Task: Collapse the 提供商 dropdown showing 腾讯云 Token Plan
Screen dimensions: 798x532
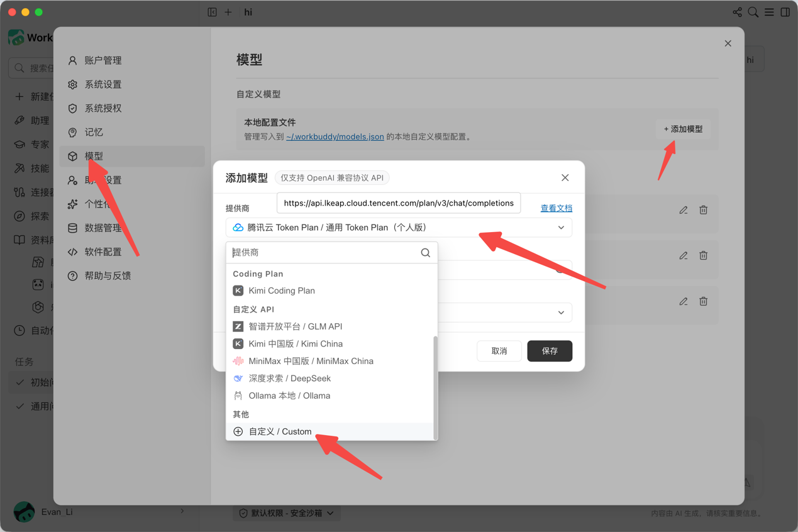Action: (399, 228)
